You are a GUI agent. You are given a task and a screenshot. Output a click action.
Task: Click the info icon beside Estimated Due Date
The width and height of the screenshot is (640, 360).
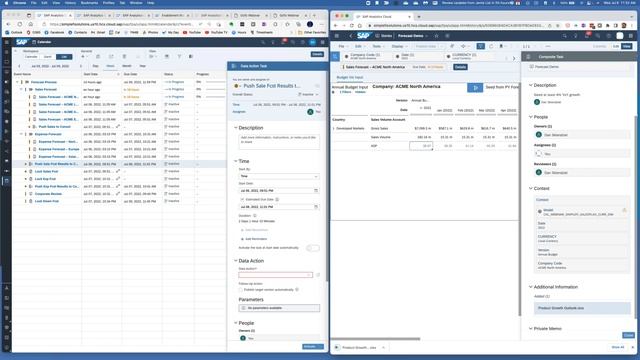(277, 200)
